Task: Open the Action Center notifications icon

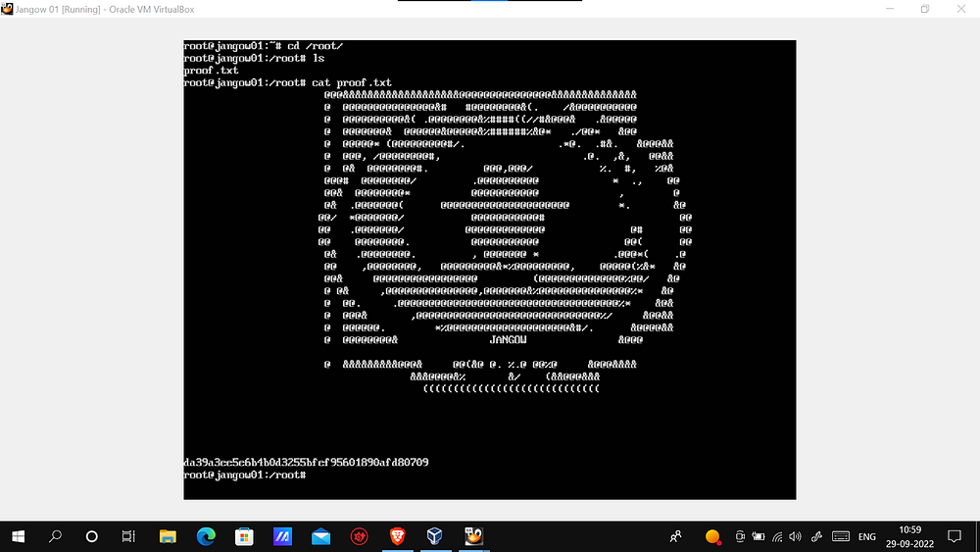Action: [955, 536]
